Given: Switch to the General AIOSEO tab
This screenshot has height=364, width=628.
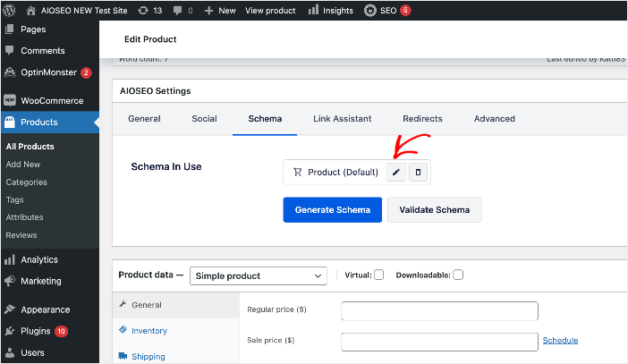Looking at the screenshot, I should tap(144, 119).
